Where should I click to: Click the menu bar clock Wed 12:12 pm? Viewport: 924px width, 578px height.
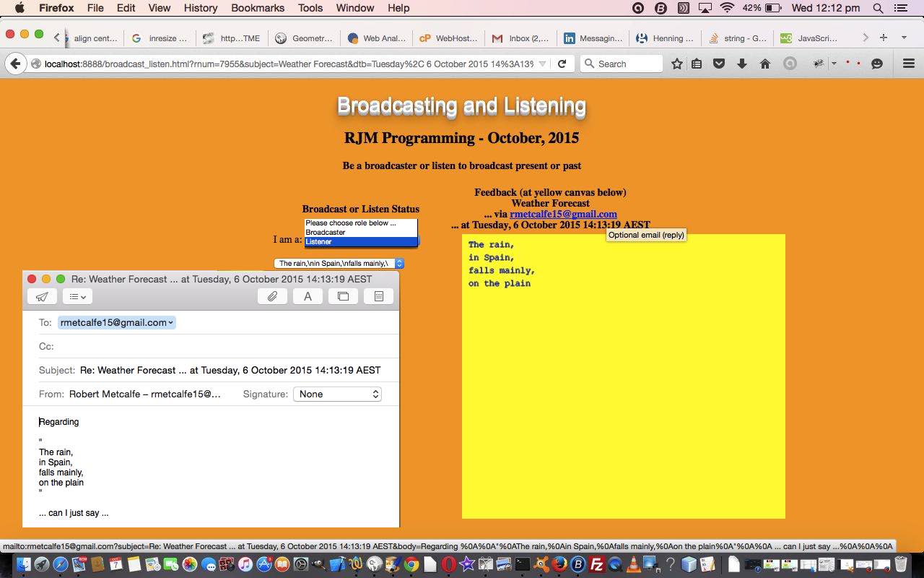(x=826, y=8)
